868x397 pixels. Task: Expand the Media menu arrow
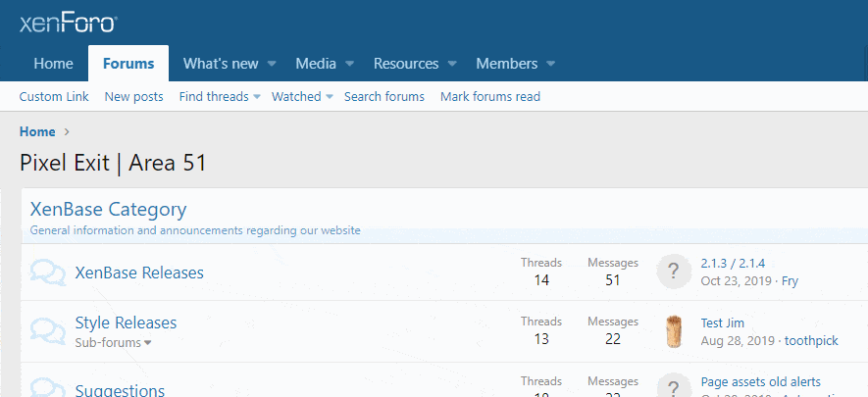coord(349,64)
